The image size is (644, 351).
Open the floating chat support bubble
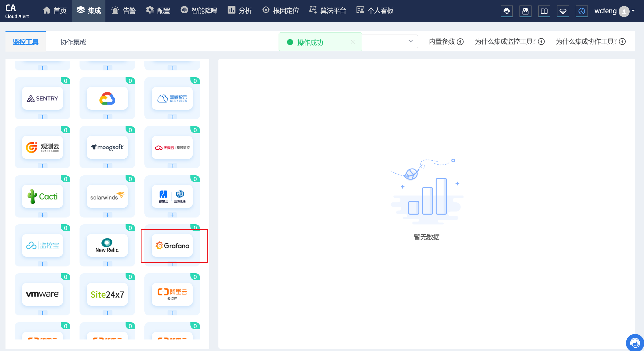(635, 343)
